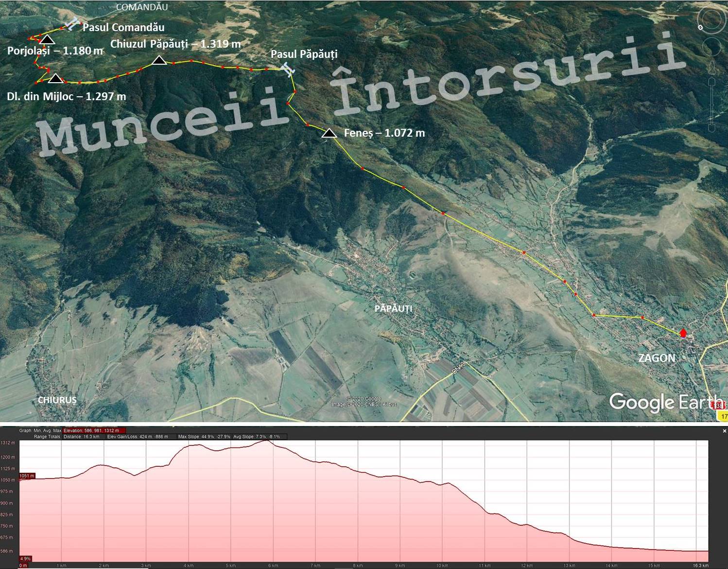This screenshot has height=569, width=728.
Task: Click the Pasul Comandău pass icon
Action: (73, 24)
